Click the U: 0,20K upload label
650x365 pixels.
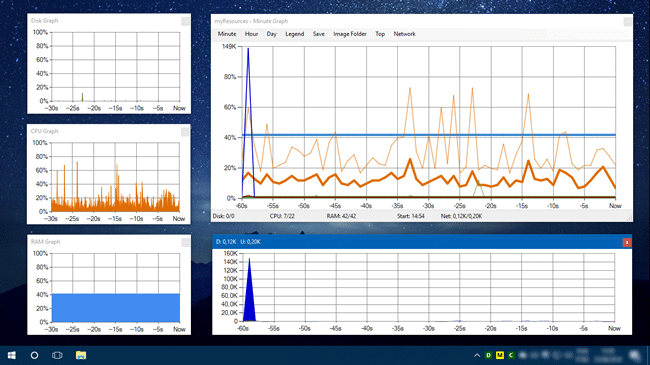coord(250,242)
